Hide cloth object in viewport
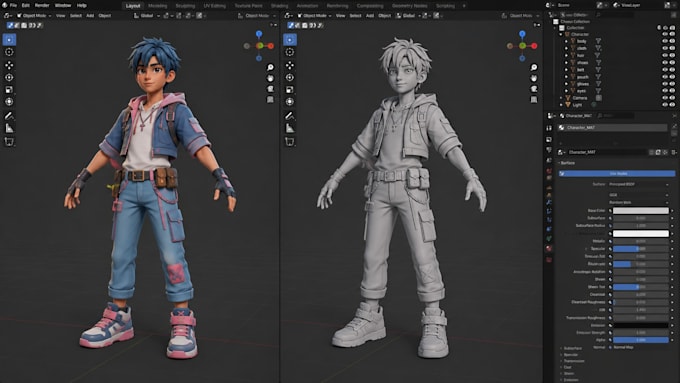Image resolution: width=680 pixels, height=383 pixels. click(x=664, y=48)
